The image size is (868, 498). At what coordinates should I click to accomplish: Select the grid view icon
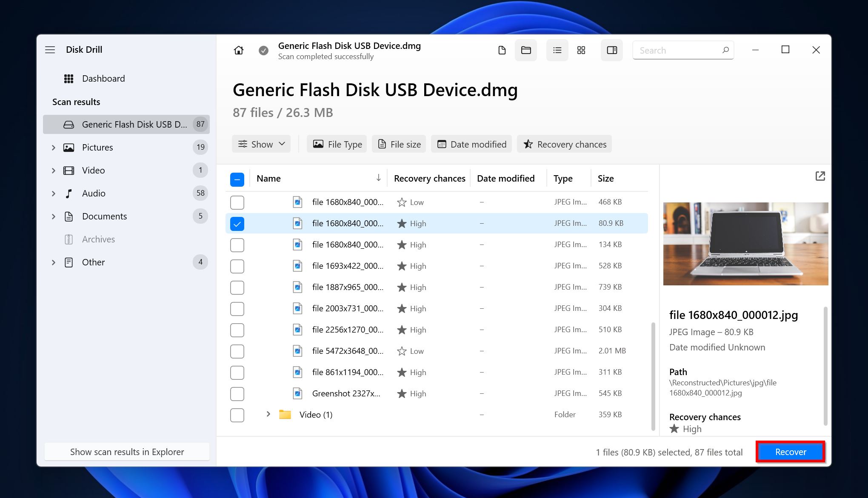581,50
